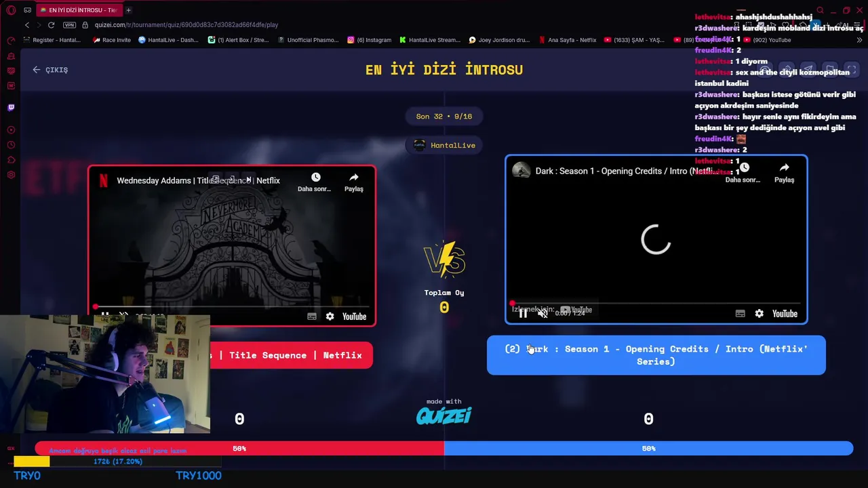Screen dimensions: 868x488
Task: Open the HantalLive Stream bookmark
Action: pyautogui.click(x=430, y=40)
